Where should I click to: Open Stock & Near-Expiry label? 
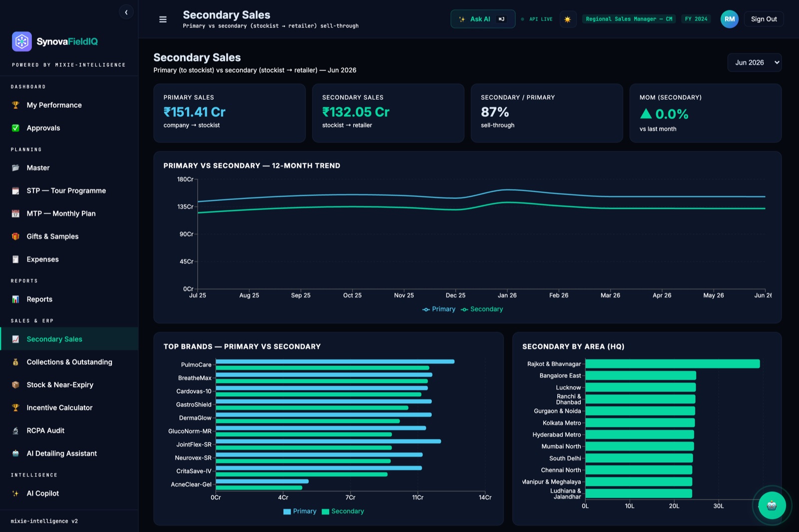click(60, 385)
